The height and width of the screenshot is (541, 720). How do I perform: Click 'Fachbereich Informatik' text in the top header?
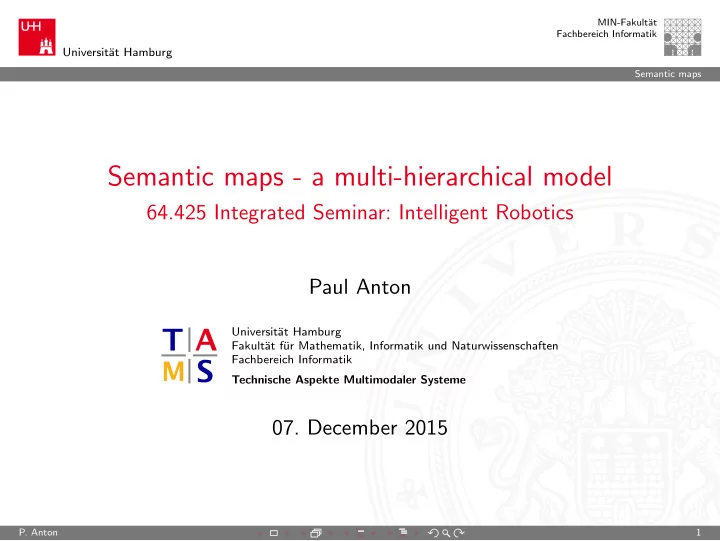[607, 34]
